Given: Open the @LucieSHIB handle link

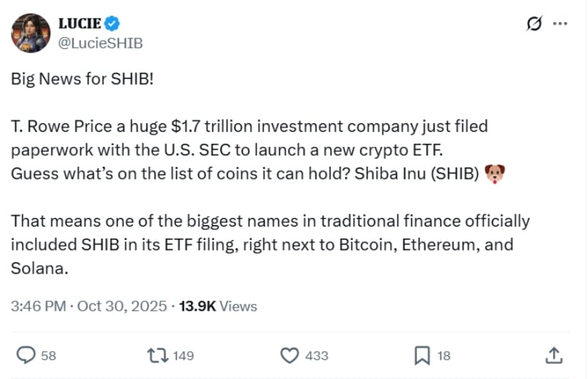Looking at the screenshot, I should click(100, 43).
